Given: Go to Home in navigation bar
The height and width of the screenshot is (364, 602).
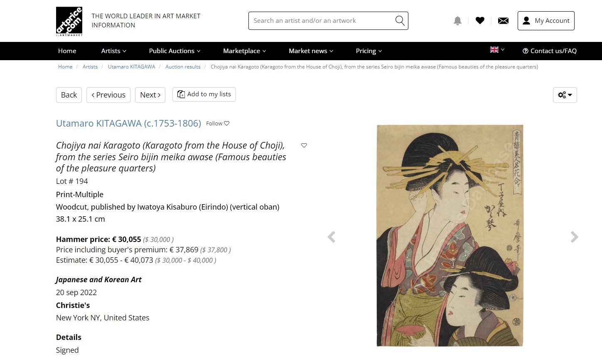Looking at the screenshot, I should 67,51.
